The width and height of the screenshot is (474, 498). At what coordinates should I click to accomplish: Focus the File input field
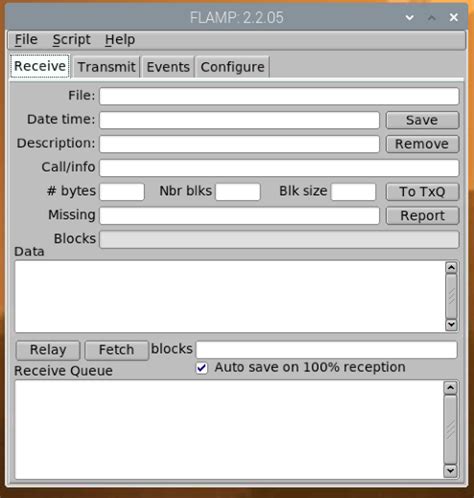[279, 96]
